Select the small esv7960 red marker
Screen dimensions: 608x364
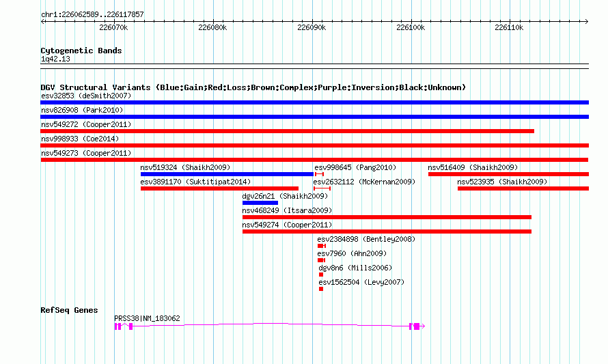coord(321,260)
